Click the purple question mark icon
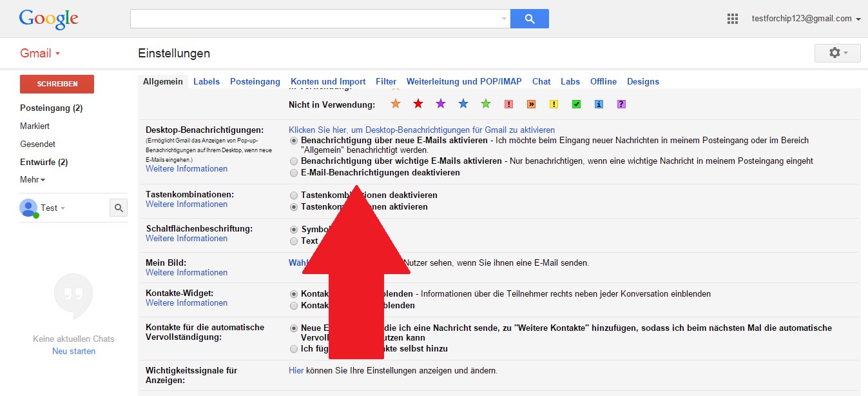Screen dimensions: 868x396 tap(621, 104)
